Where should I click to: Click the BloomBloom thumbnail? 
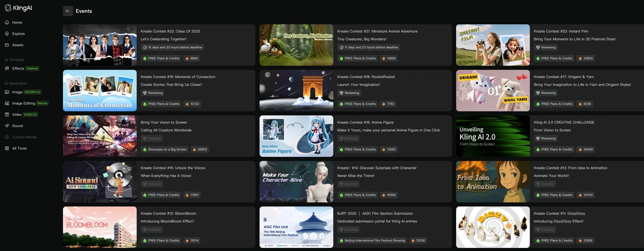point(100,227)
